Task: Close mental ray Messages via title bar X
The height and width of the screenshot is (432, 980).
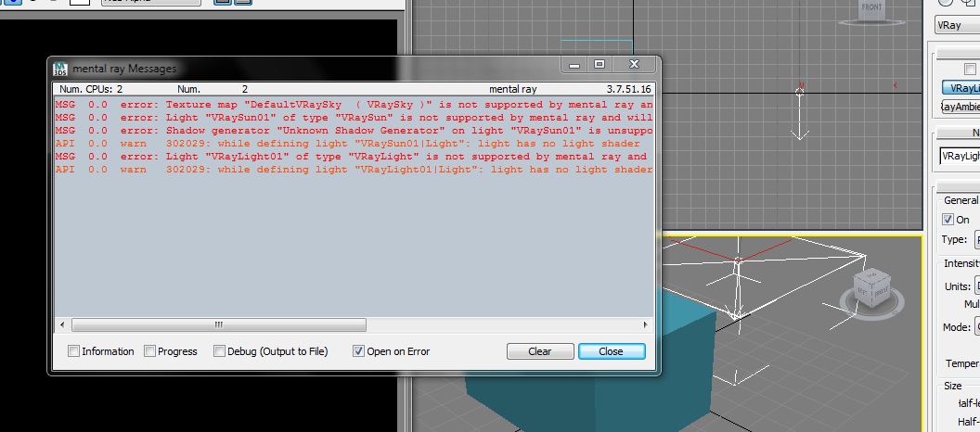Action: 635,64
